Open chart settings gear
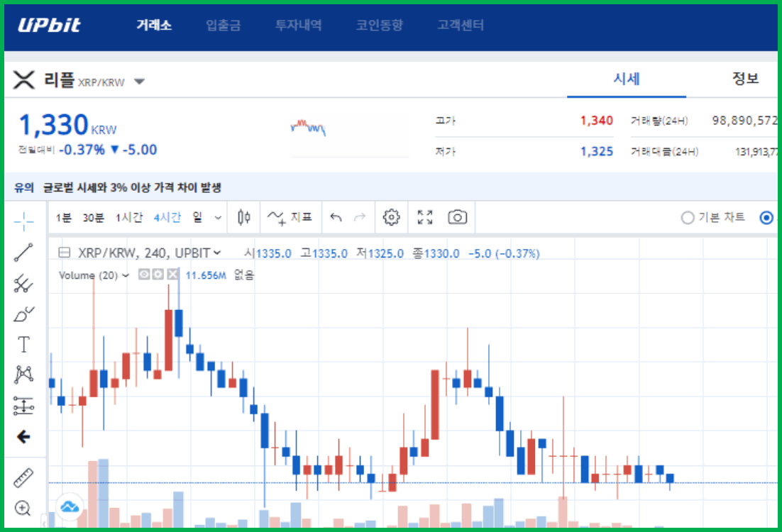782x532 pixels. [x=391, y=218]
